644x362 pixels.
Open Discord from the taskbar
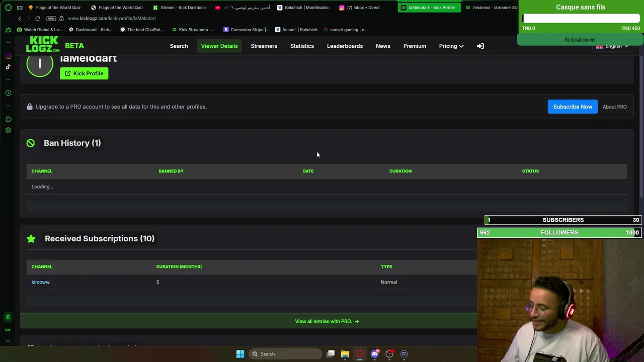(374, 354)
